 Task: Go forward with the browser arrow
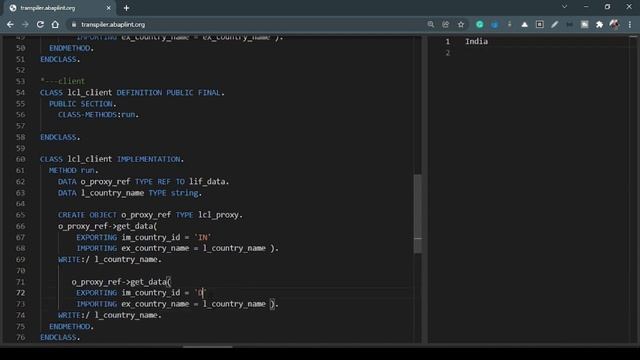pyautogui.click(x=25, y=24)
